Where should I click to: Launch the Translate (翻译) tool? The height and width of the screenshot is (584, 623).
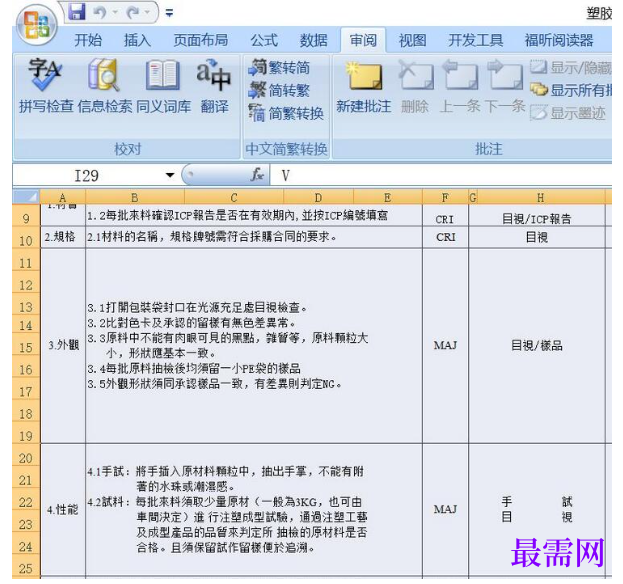pyautogui.click(x=214, y=87)
